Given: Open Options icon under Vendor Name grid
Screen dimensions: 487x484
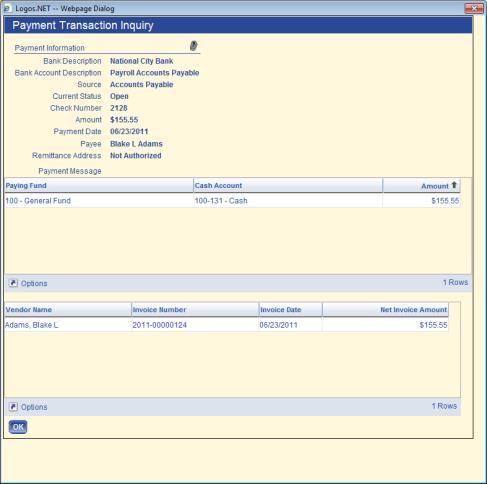Looking at the screenshot, I should pyautogui.click(x=13, y=407).
